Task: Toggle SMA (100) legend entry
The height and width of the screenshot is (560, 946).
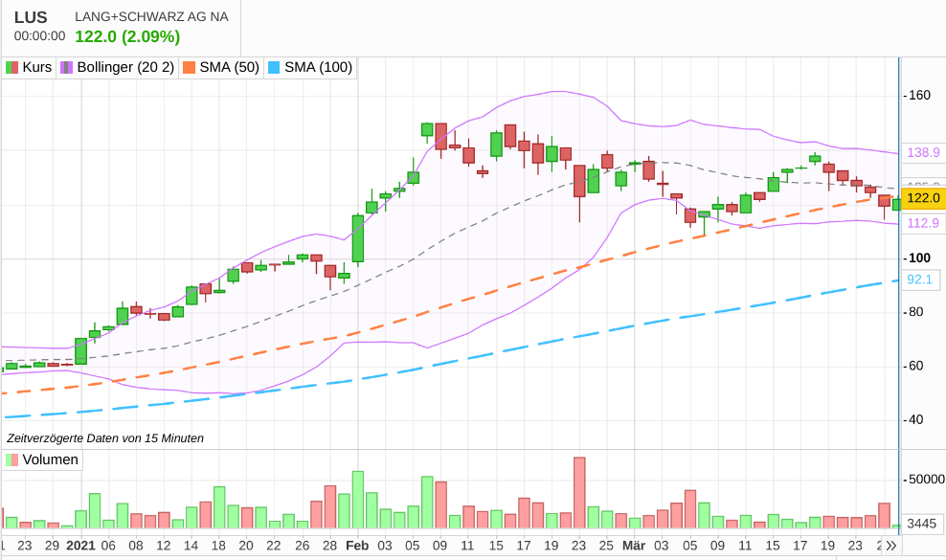Action: (310, 67)
